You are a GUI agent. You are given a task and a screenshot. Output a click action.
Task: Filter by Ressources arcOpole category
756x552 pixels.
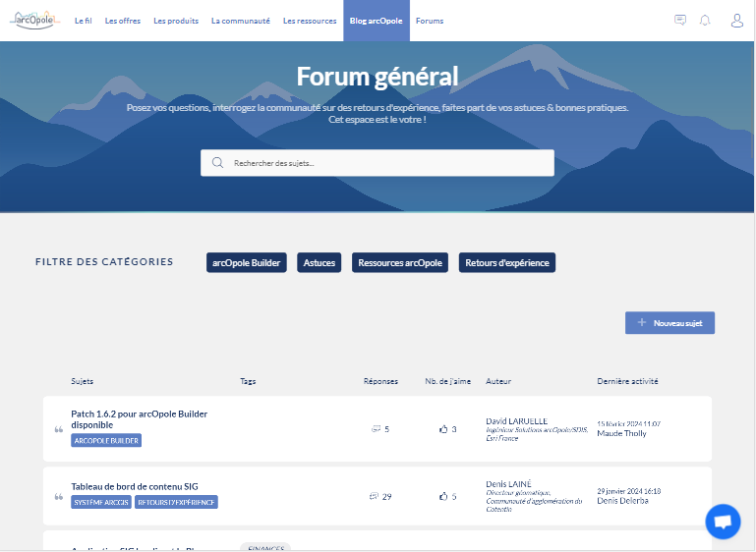400,262
